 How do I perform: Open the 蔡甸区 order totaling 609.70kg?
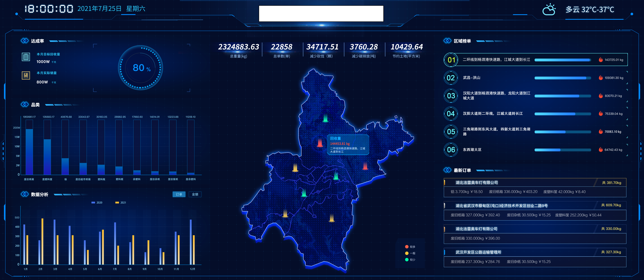pyautogui.click(x=535, y=211)
